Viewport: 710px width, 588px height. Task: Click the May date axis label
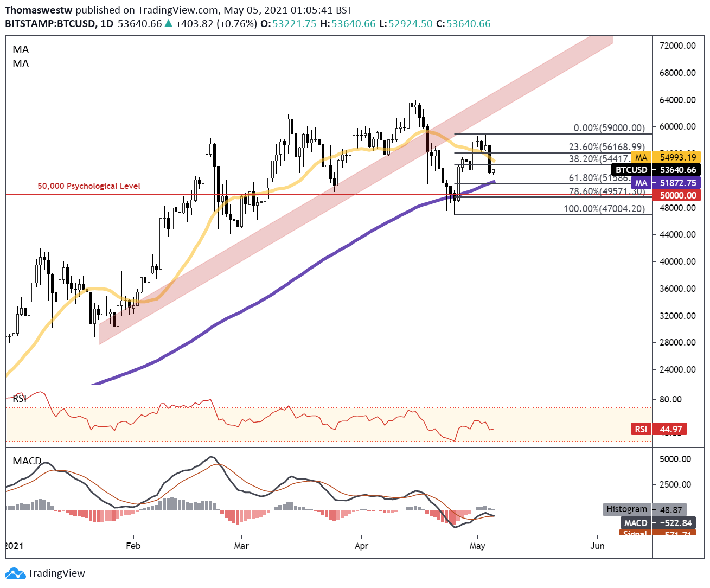(x=477, y=546)
